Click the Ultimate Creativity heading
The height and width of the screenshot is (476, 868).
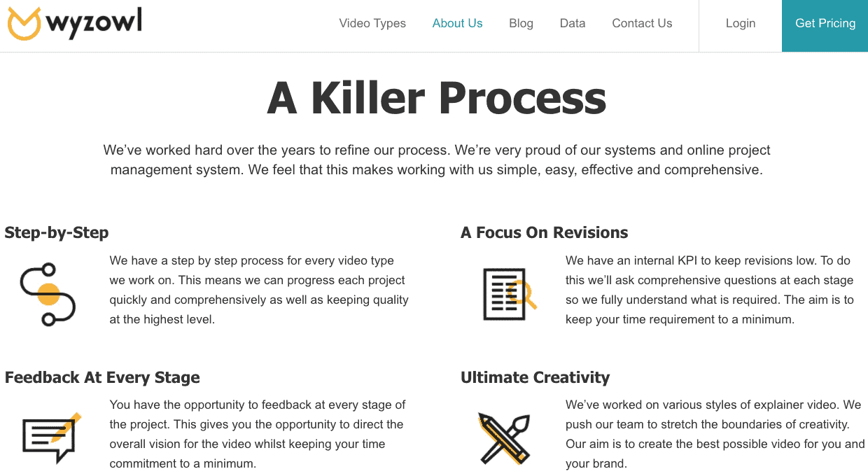click(535, 377)
